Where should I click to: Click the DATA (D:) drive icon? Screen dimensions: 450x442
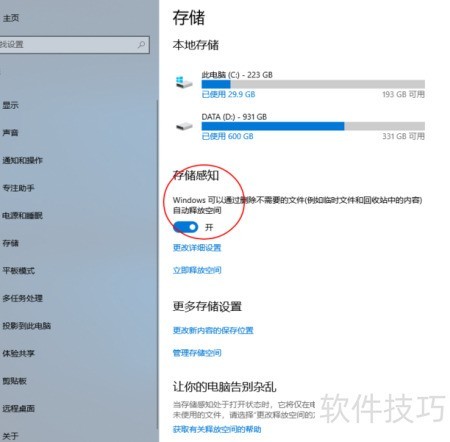click(184, 126)
